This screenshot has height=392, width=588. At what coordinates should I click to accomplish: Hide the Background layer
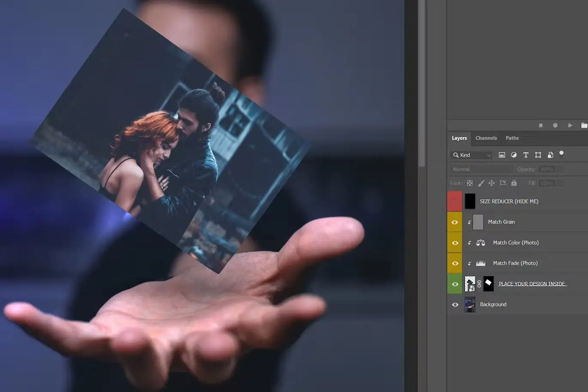pyautogui.click(x=455, y=304)
